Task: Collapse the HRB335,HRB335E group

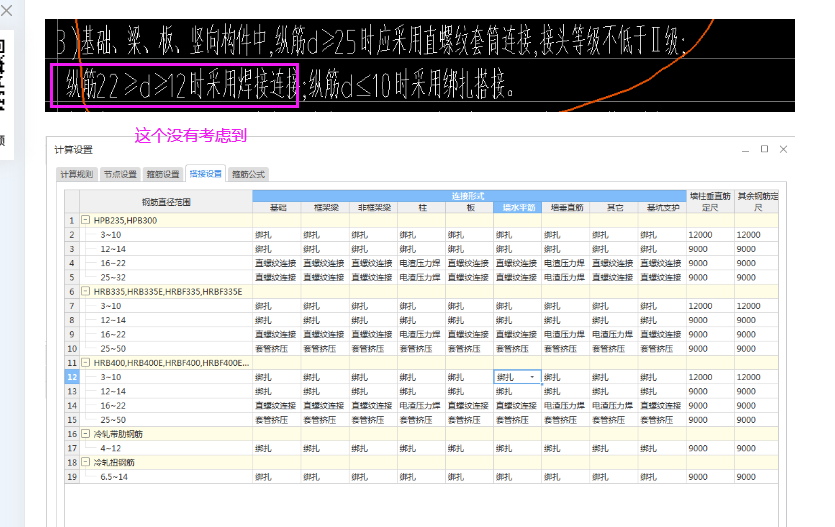Action: (85, 291)
